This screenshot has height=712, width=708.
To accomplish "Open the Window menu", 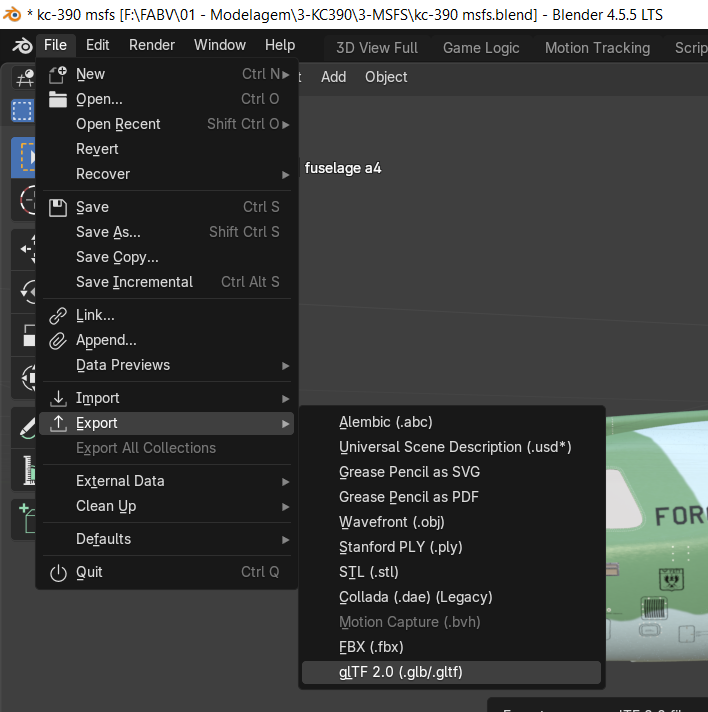I will click(220, 45).
